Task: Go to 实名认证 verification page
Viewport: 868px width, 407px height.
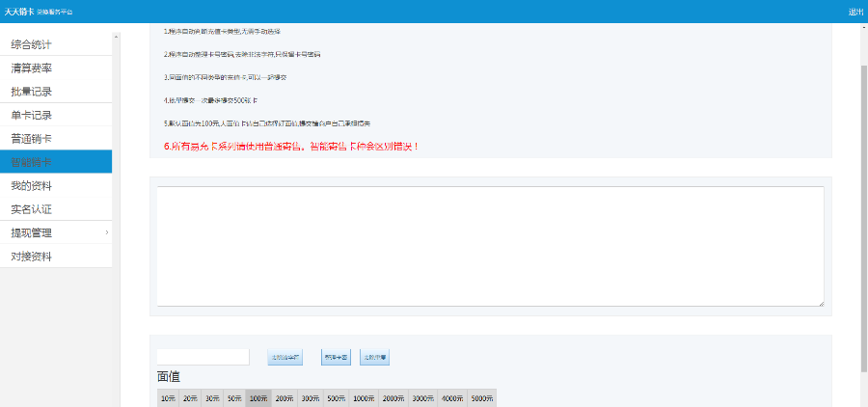Action: (x=31, y=209)
